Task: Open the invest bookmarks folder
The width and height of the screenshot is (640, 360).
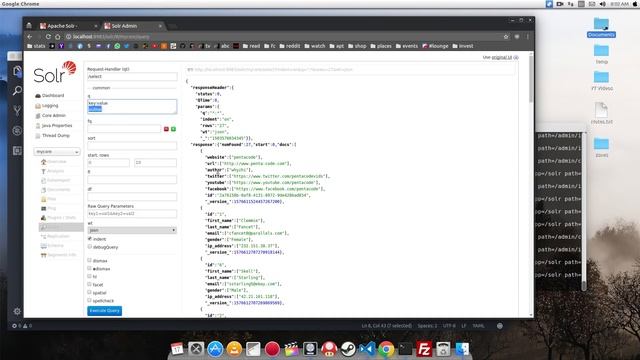Action: coord(463,46)
